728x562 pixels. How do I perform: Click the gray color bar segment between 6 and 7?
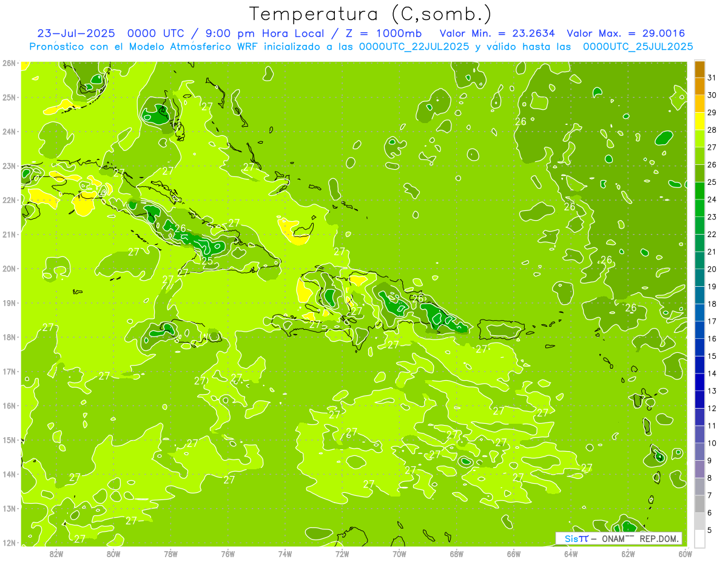point(699,504)
